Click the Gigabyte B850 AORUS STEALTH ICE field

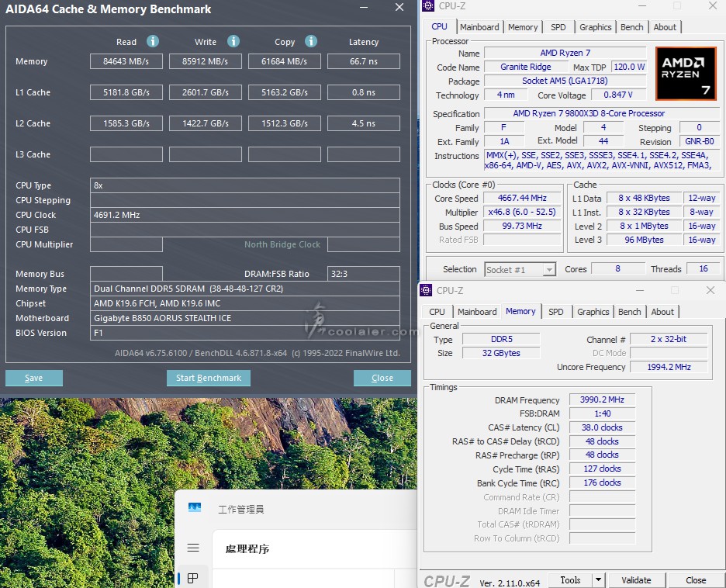(245, 318)
